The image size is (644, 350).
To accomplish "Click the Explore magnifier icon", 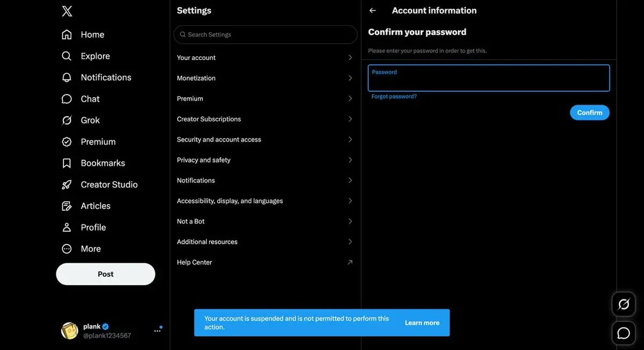I will pyautogui.click(x=67, y=56).
